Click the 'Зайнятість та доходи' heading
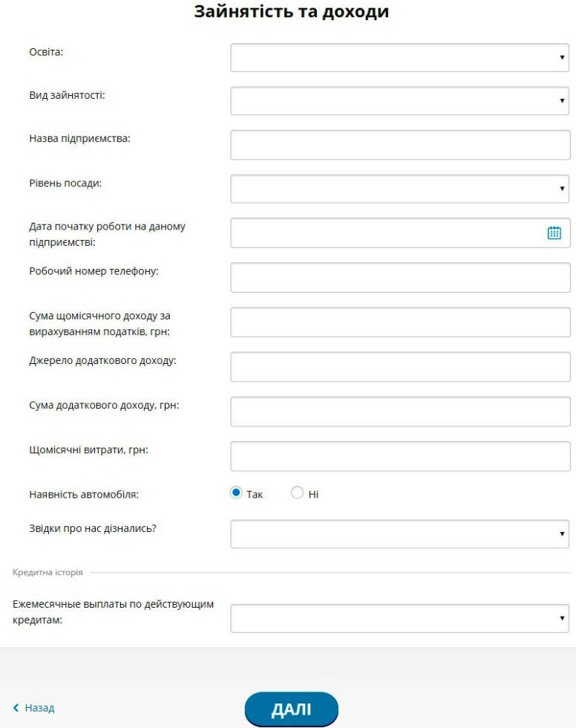The height and width of the screenshot is (728, 576). coord(291,12)
